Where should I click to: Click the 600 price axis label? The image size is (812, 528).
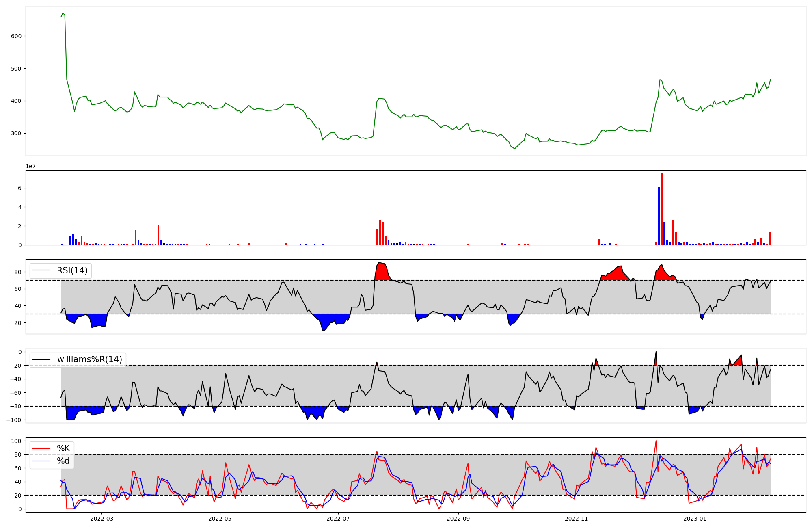click(16, 36)
